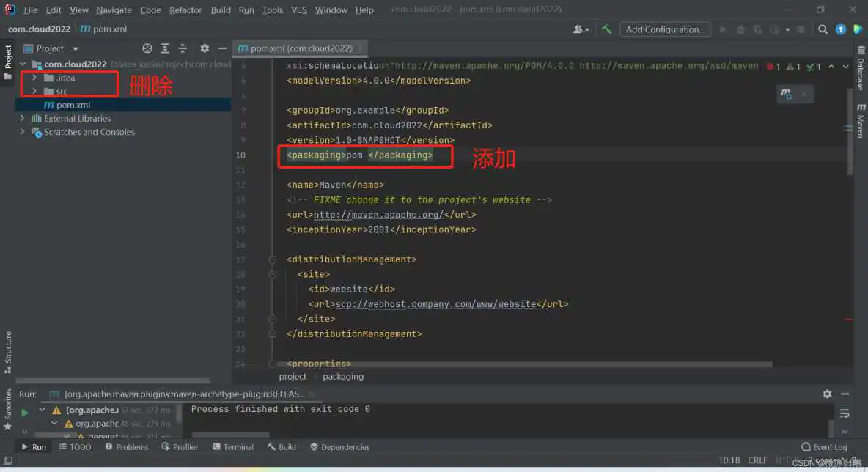
Task: Open Search Everywhere magnifier icon
Action: tap(823, 29)
